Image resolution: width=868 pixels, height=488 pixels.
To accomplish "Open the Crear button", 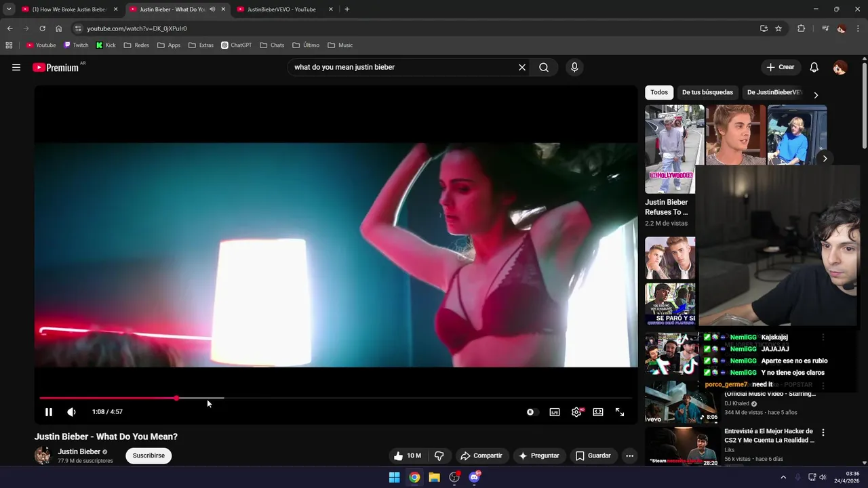I will [781, 67].
